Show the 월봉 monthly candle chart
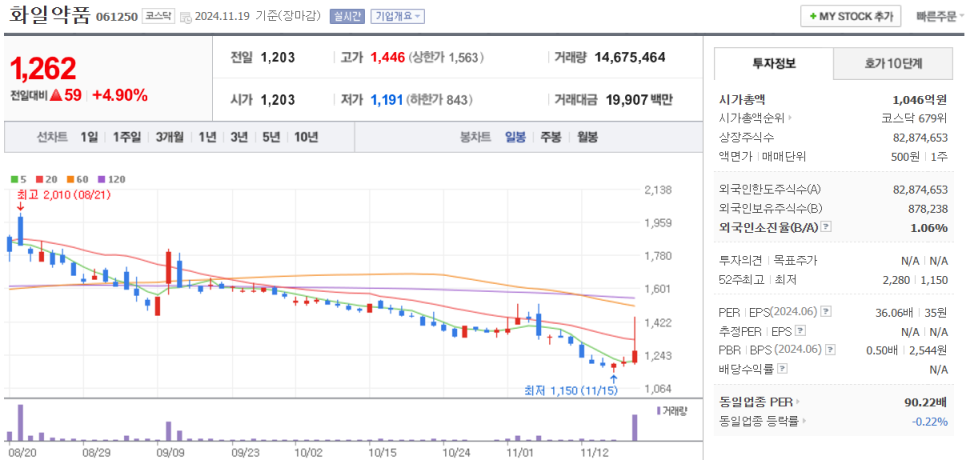 (x=587, y=137)
